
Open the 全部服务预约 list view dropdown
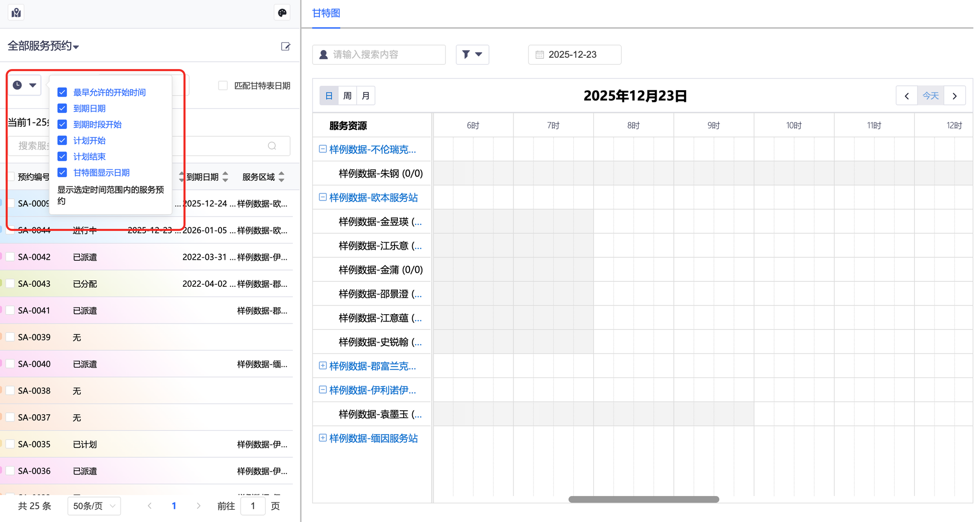tap(43, 46)
